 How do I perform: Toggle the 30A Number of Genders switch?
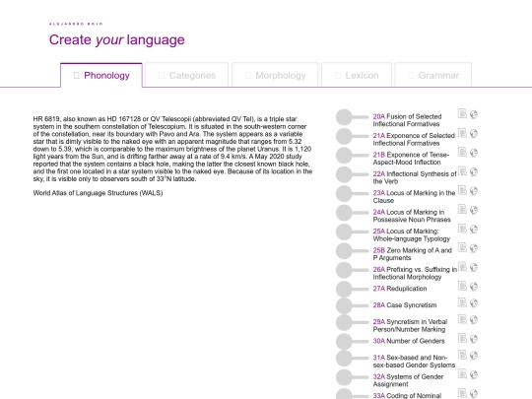tap(352, 341)
